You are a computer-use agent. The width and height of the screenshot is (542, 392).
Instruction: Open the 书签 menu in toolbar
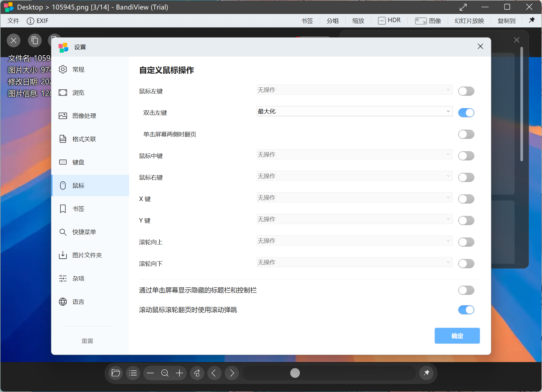click(x=307, y=21)
